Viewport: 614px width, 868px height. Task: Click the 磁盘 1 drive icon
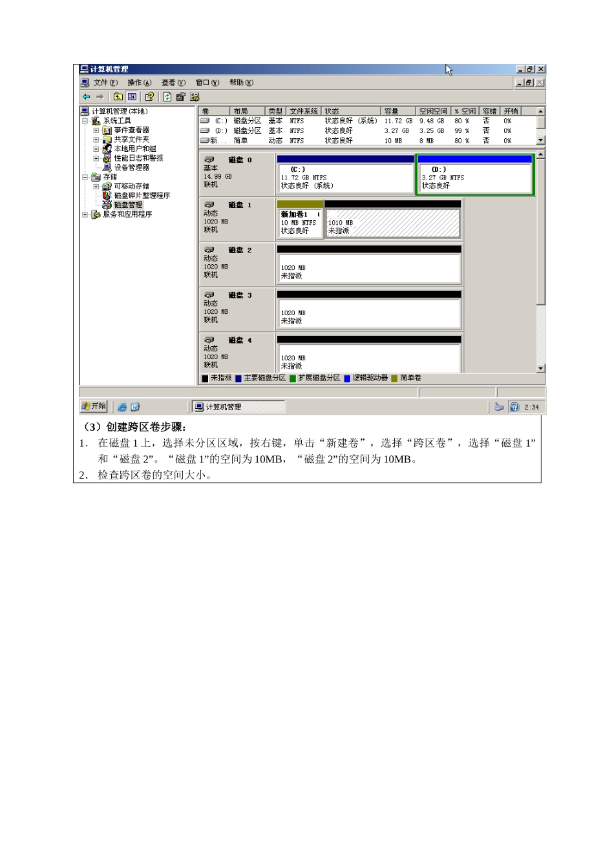(209, 205)
